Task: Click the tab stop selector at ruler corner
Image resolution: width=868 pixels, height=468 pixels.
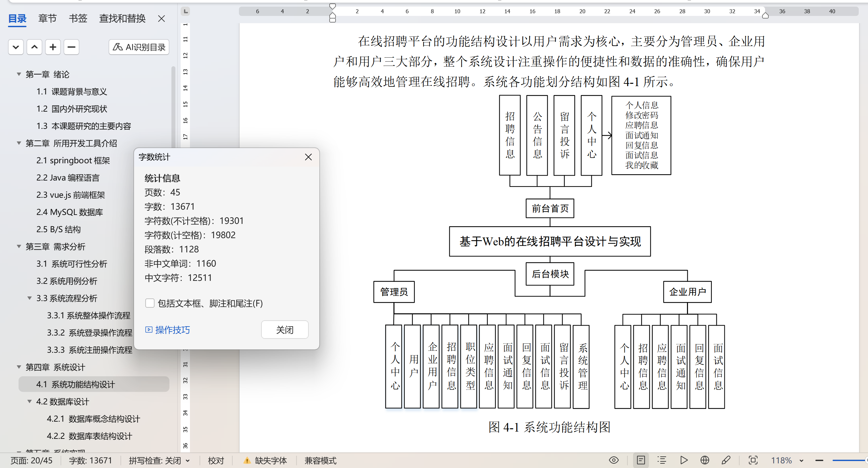Action: (x=185, y=11)
